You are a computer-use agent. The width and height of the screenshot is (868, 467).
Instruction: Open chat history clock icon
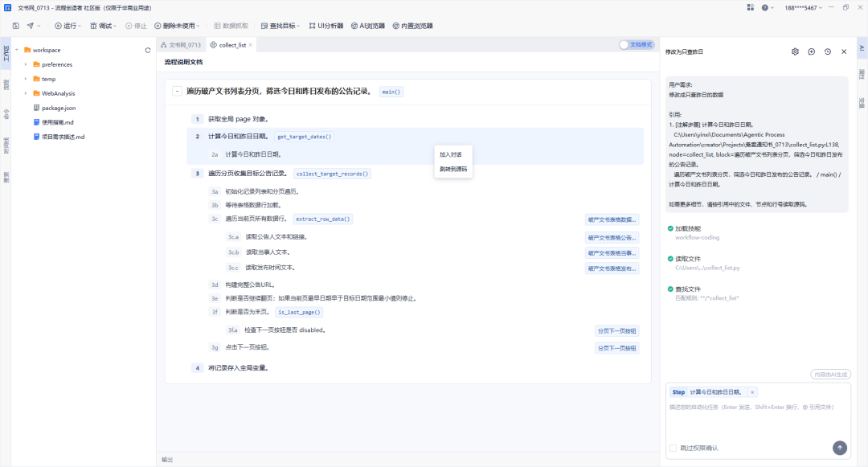tap(828, 51)
